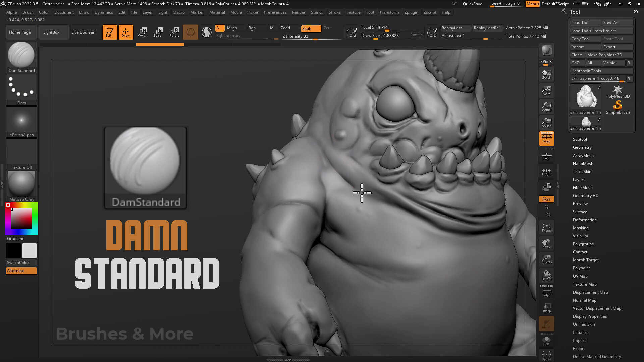Click the Scroll canvas icon
Viewport: 644px width, 362px height.
pyautogui.click(x=546, y=74)
